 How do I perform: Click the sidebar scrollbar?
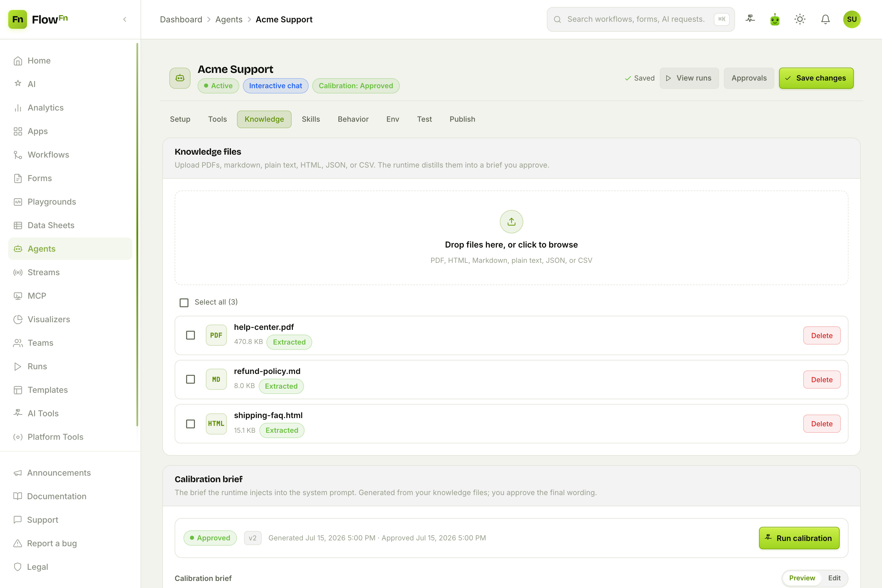click(x=137, y=234)
